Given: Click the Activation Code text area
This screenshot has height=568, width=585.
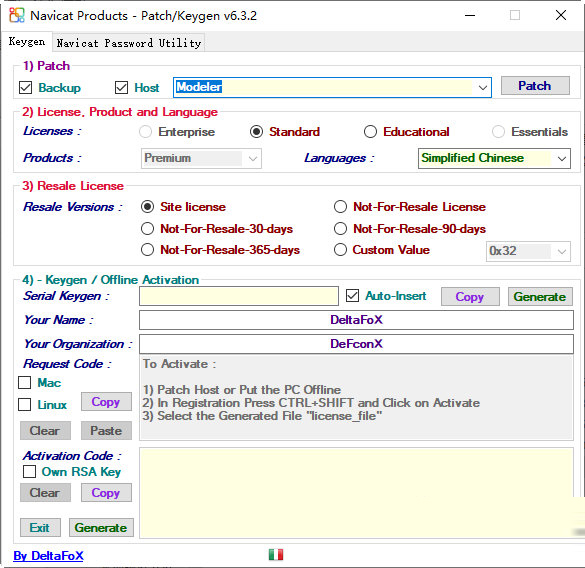Looking at the screenshot, I should 356,493.
